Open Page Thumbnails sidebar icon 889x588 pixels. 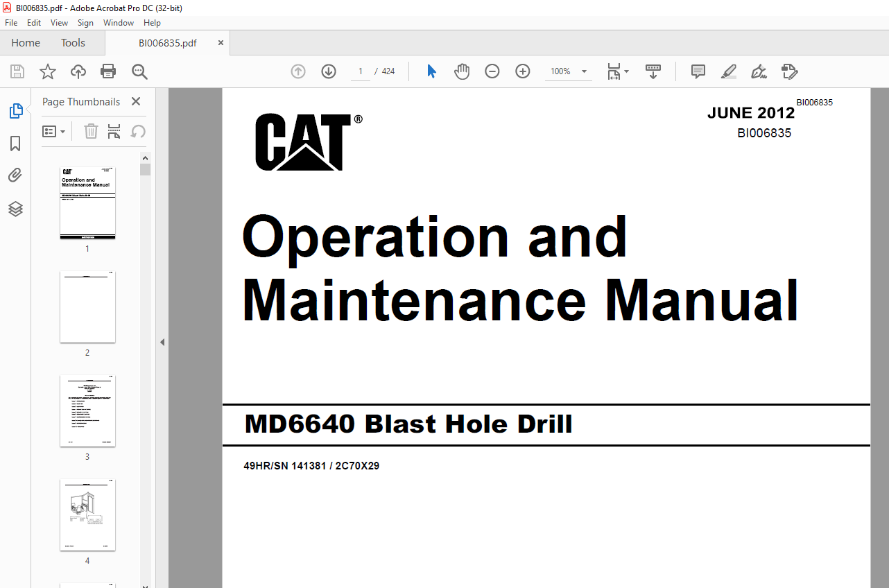(x=15, y=111)
